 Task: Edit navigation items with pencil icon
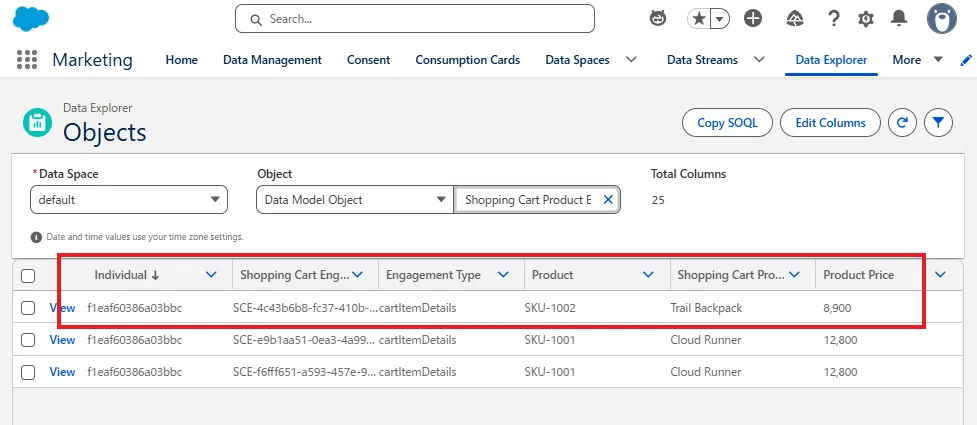[966, 60]
